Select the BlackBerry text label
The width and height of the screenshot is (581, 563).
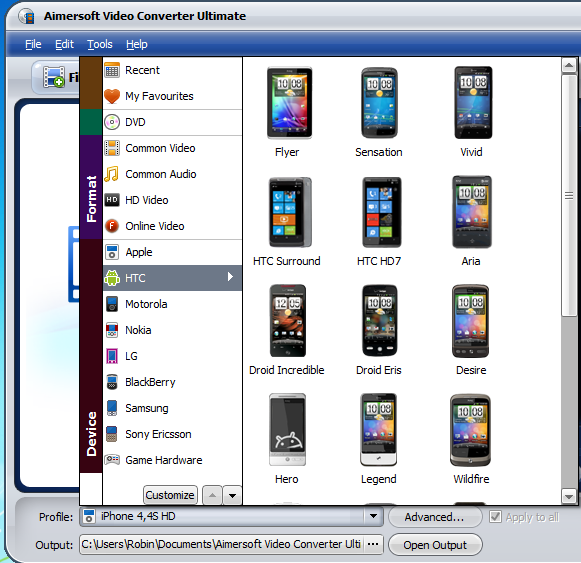click(x=150, y=382)
